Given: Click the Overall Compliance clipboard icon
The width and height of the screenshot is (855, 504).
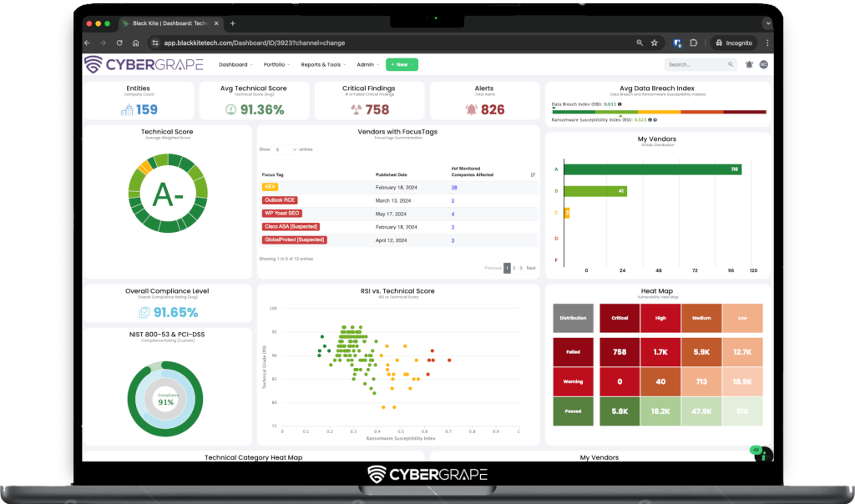Looking at the screenshot, I should pyautogui.click(x=144, y=312).
